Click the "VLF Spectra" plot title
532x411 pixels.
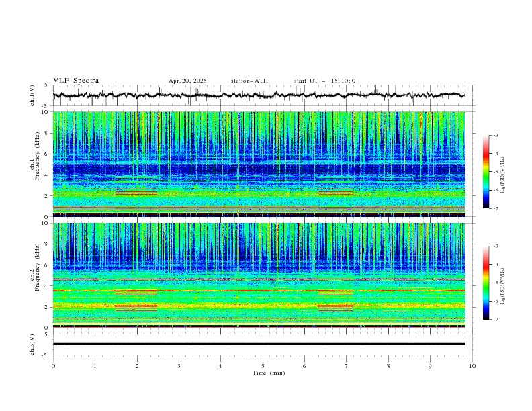tap(76, 81)
